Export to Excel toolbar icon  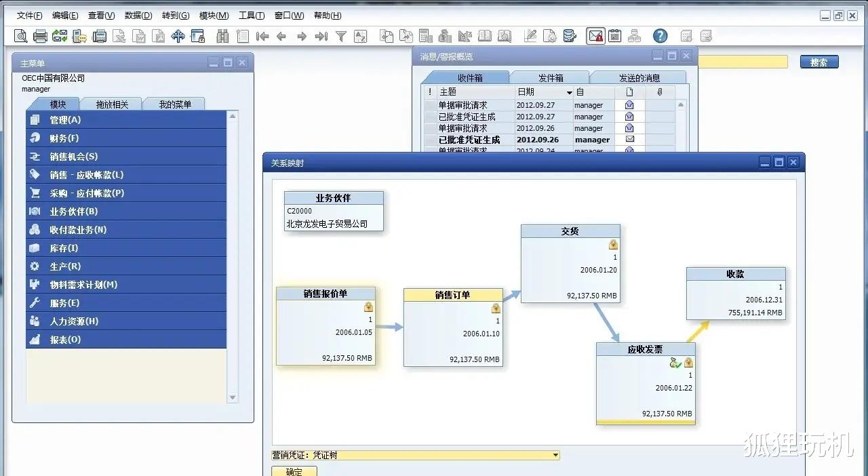[x=119, y=36]
